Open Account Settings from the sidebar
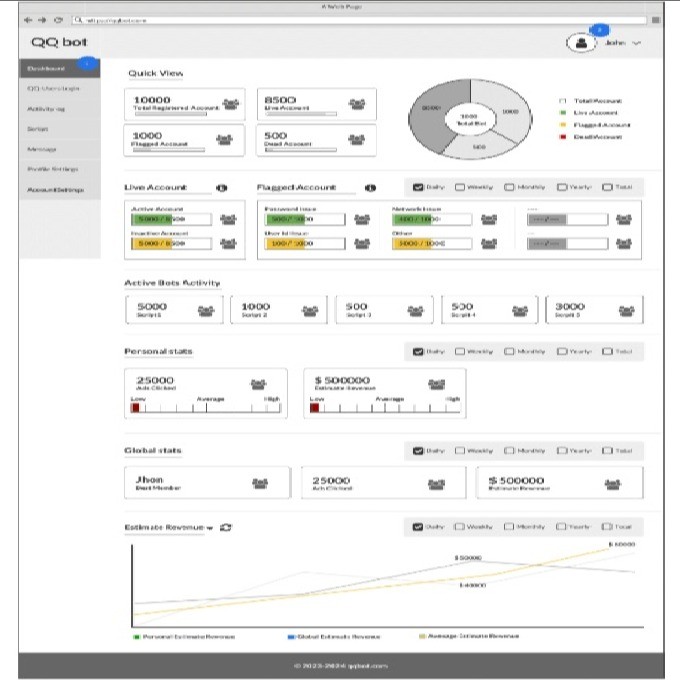The image size is (680, 680). click(x=56, y=189)
